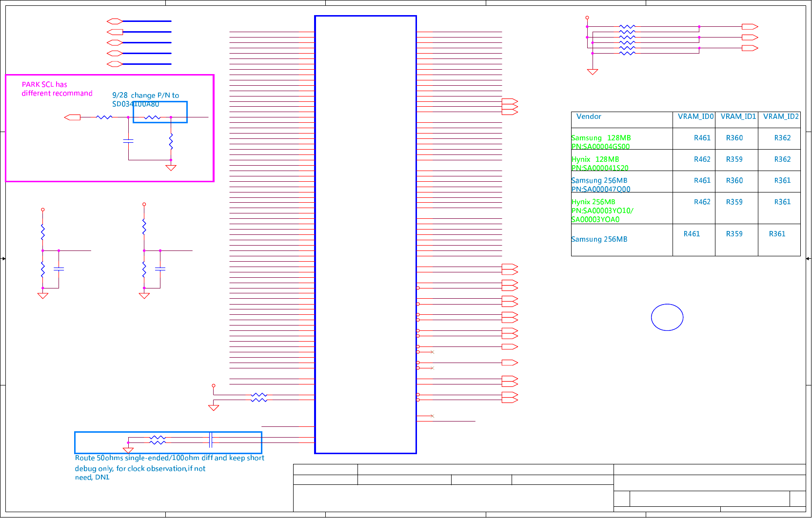Click R461 in the Samsung 128MB row

pyautogui.click(x=702, y=138)
